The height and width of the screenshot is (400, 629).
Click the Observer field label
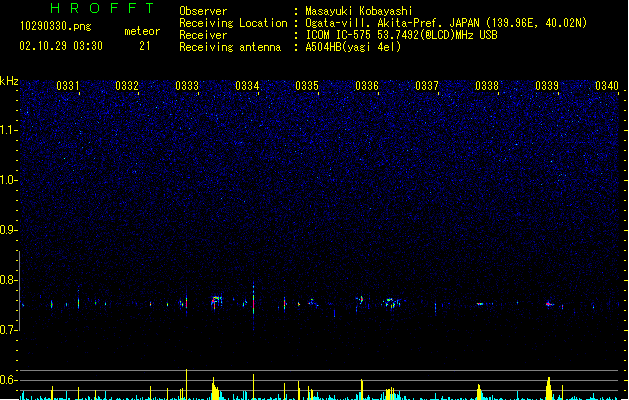click(x=203, y=11)
